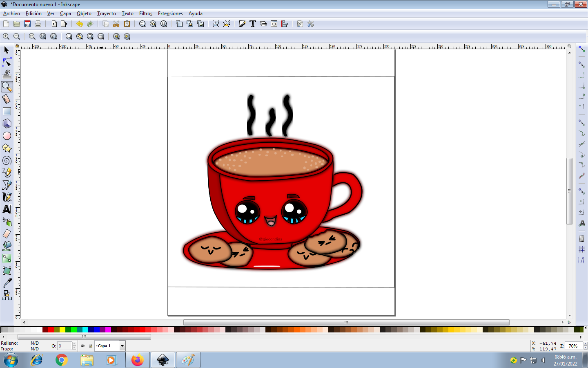588x368 pixels.
Task: Select the 3D box tool
Action: click(x=7, y=123)
